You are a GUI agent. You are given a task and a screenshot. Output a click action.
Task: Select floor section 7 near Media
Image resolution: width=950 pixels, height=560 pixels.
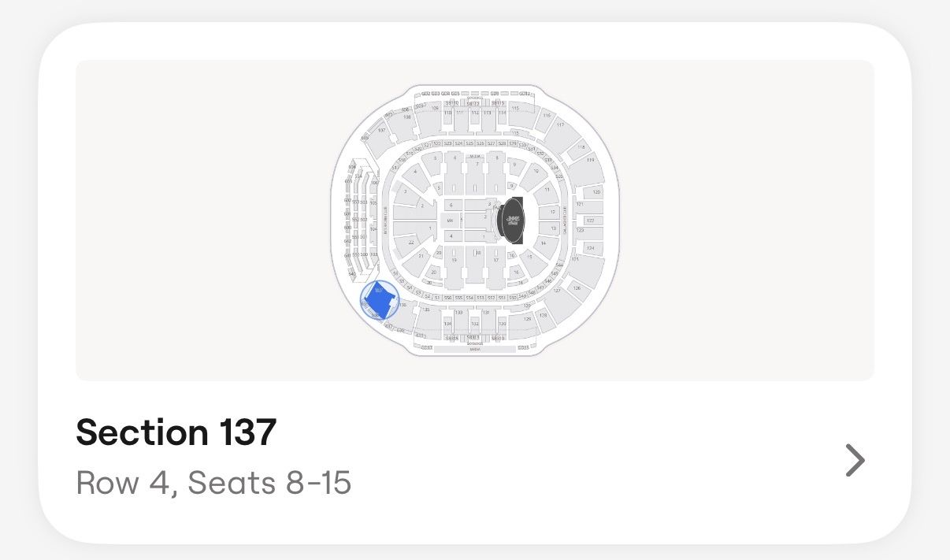tap(477, 165)
